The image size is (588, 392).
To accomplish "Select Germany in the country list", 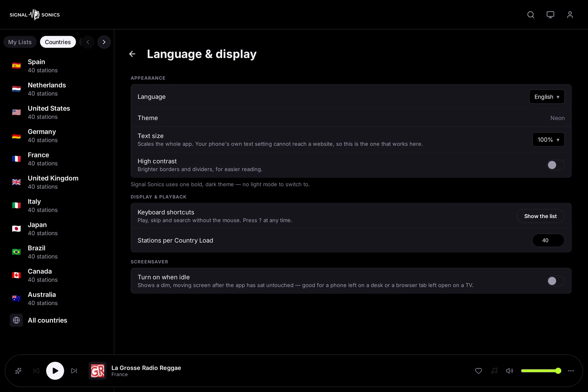I will coord(57,135).
